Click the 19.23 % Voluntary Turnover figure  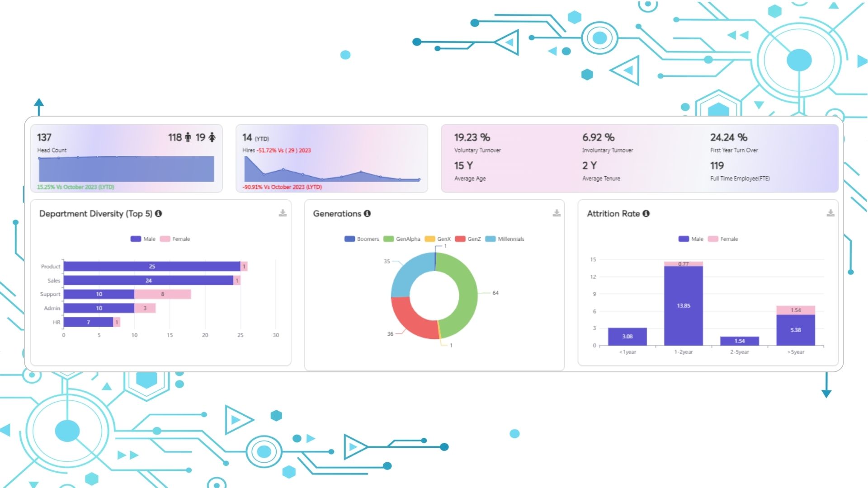(472, 137)
